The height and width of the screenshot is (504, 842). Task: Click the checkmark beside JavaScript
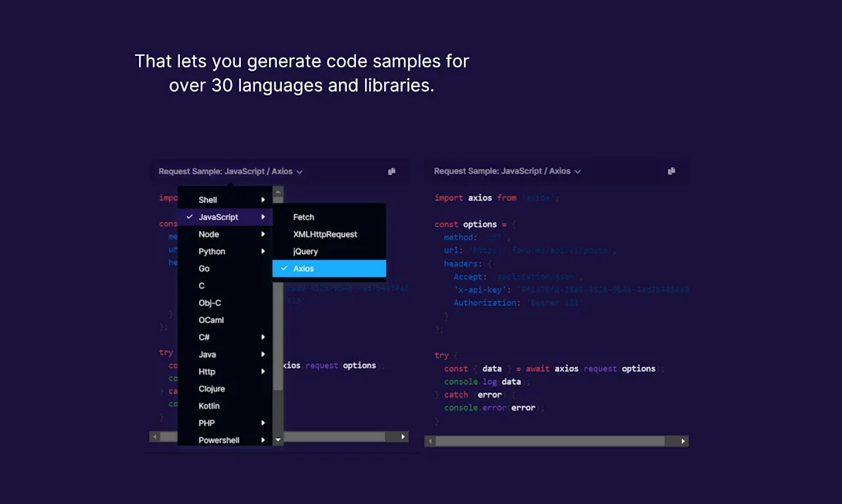[x=189, y=216]
